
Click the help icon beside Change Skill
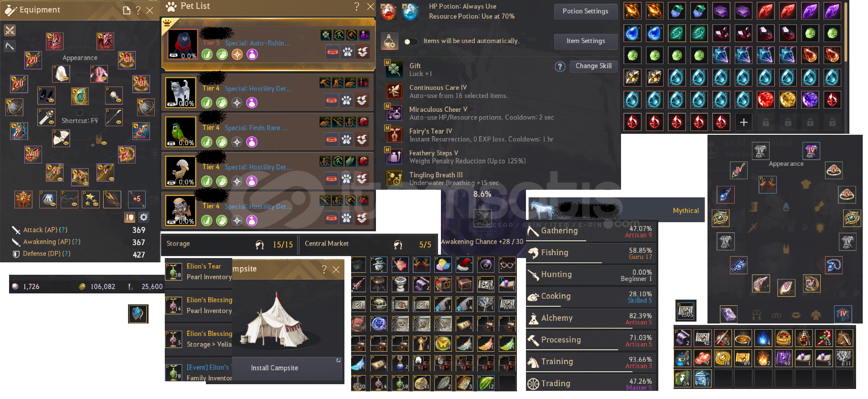pyautogui.click(x=560, y=66)
